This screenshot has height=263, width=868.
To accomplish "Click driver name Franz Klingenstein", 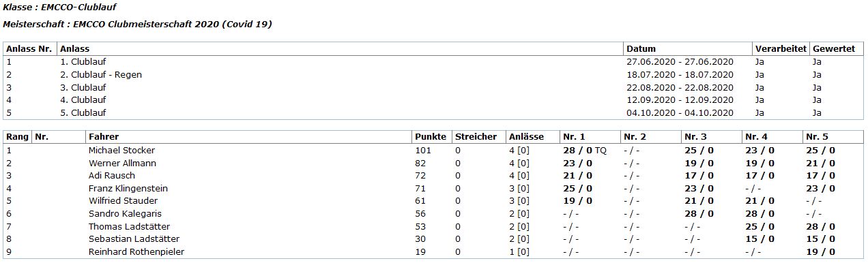I will (x=128, y=189).
